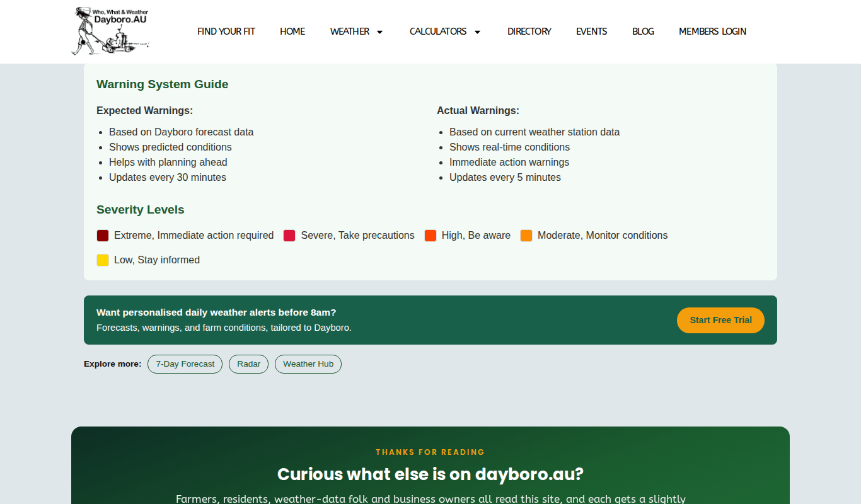Go to the Home menu item
Viewport: 861px width, 504px height.
click(292, 31)
